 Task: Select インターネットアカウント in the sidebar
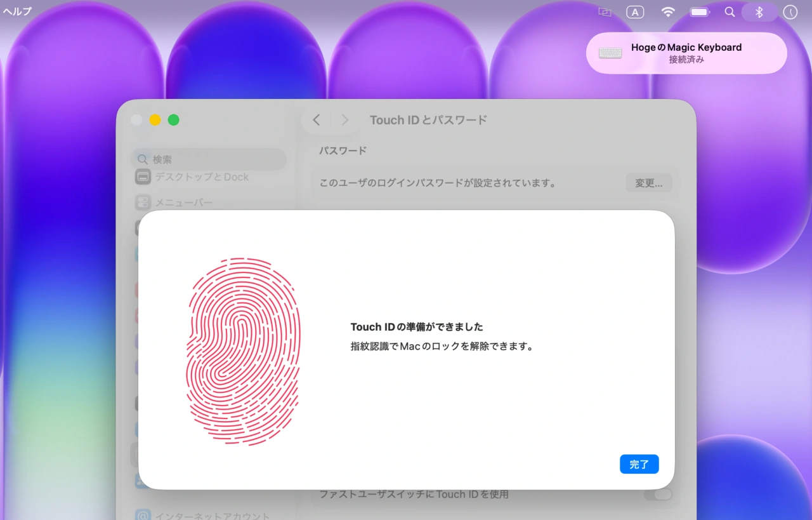coord(212,516)
